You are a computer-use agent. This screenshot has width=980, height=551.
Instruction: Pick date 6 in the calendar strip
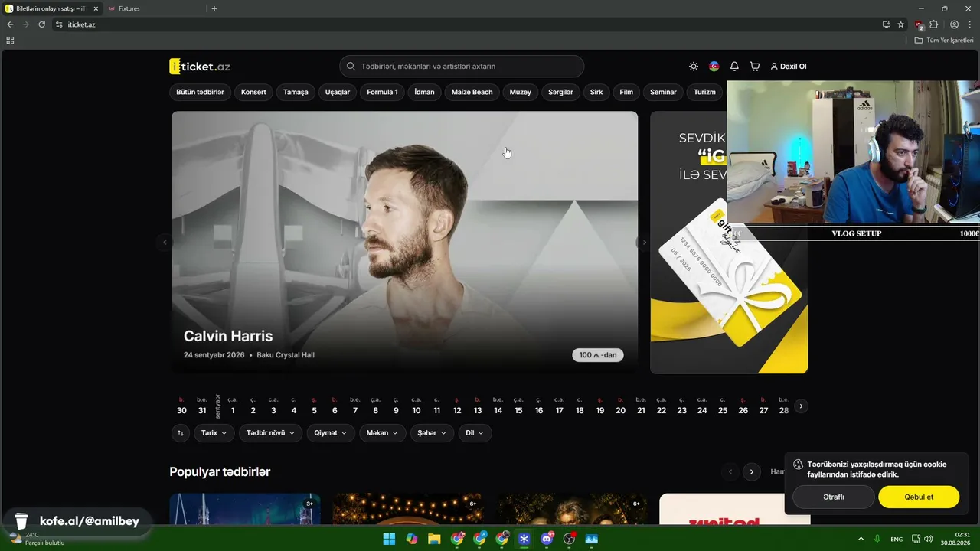click(335, 406)
